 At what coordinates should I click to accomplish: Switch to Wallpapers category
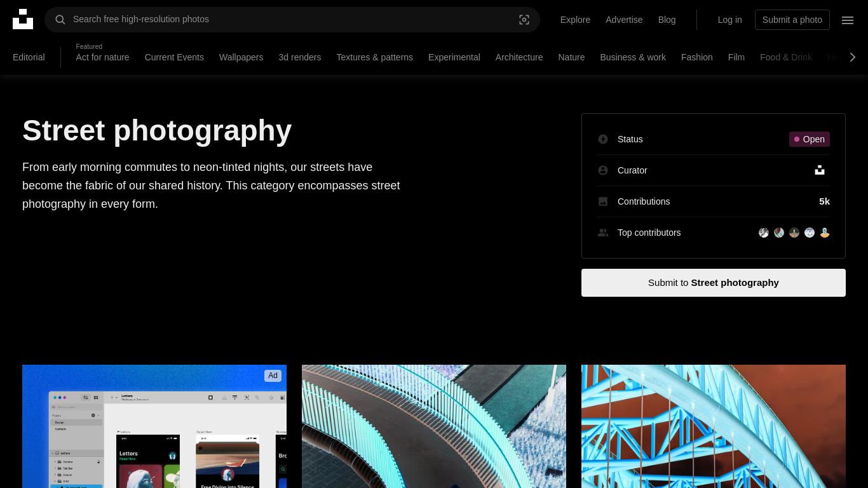pyautogui.click(x=241, y=57)
